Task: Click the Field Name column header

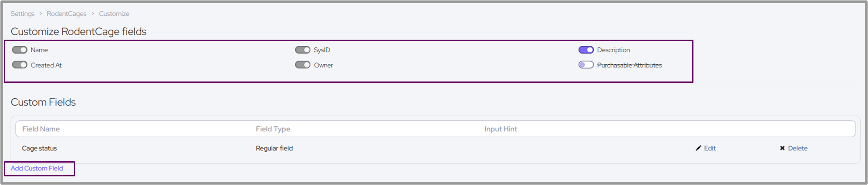Action: click(41, 129)
